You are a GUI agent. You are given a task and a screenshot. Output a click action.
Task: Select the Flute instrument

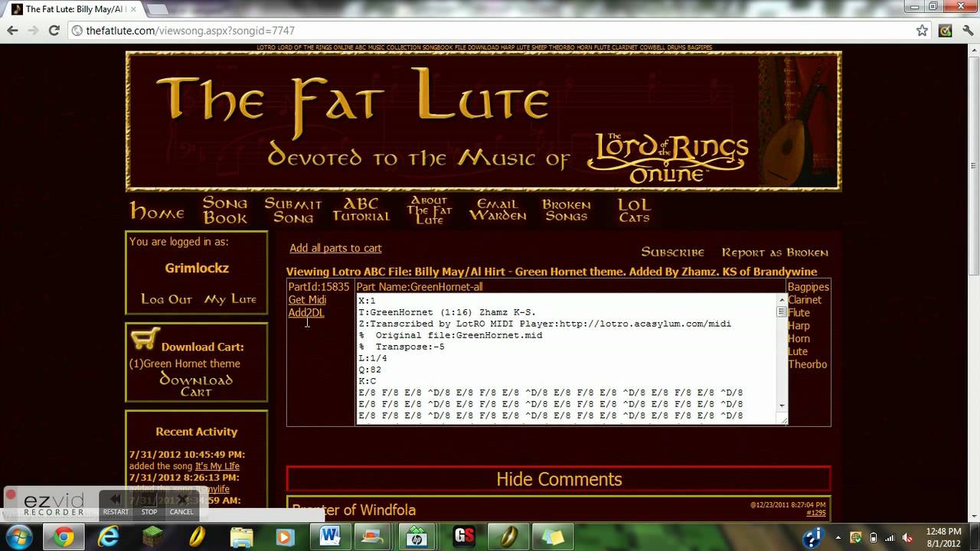799,313
